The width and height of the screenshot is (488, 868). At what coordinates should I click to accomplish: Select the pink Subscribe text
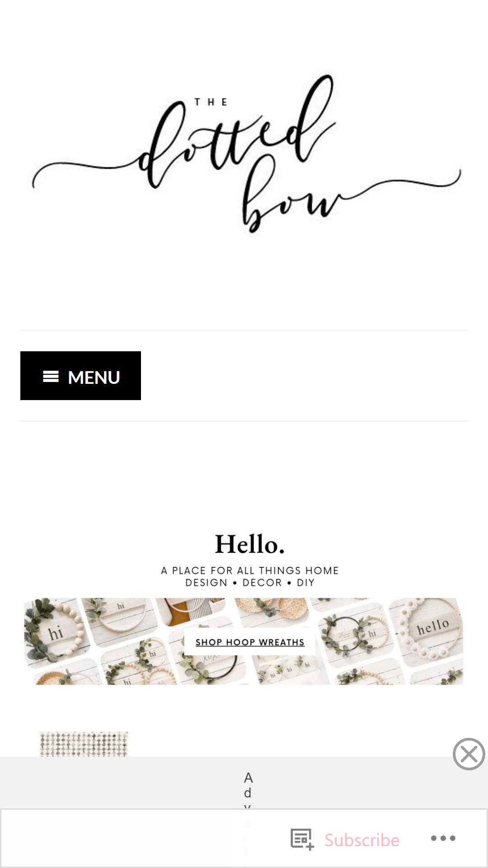[x=362, y=840]
